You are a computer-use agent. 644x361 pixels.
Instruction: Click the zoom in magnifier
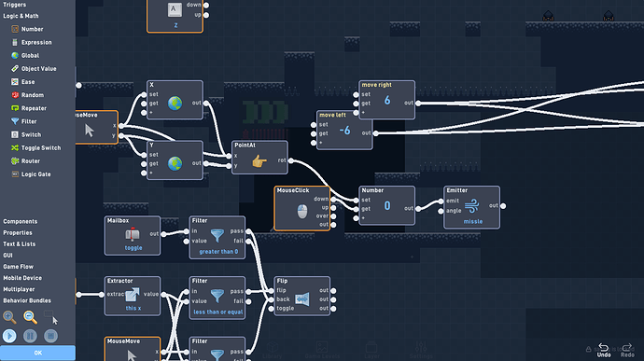[9, 317]
